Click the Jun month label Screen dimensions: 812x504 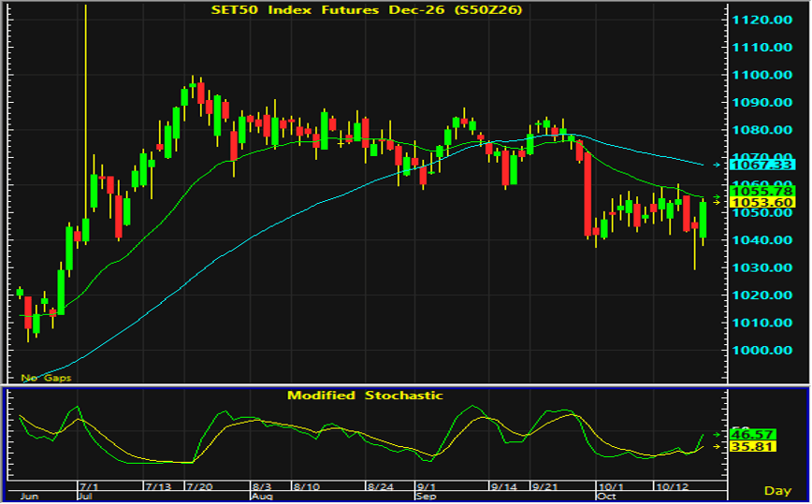29,497
